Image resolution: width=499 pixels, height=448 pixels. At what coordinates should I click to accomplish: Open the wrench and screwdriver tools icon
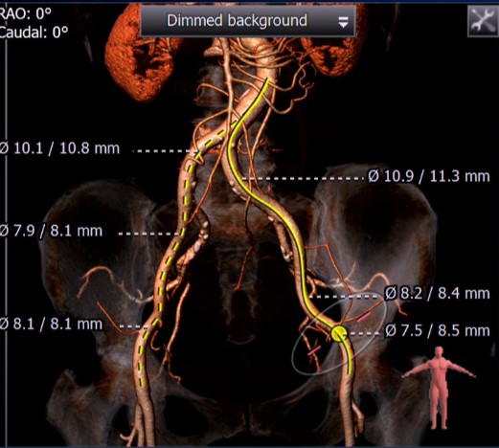click(483, 22)
